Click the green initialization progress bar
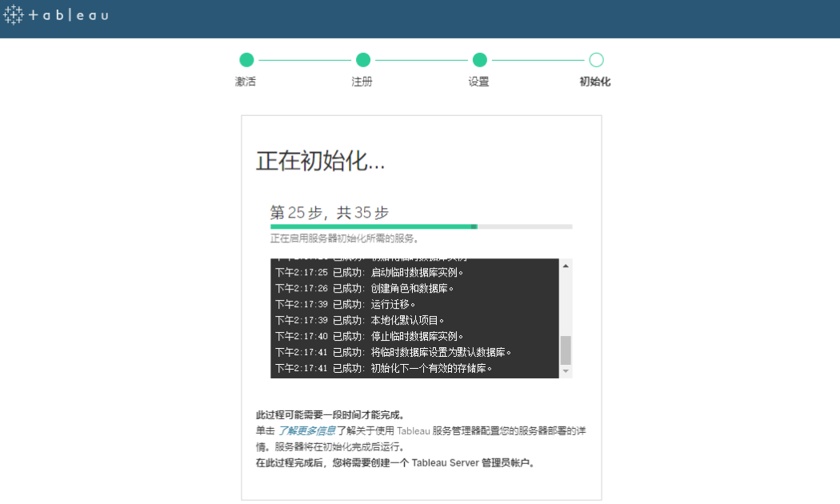The height and width of the screenshot is (504, 840). click(x=374, y=226)
